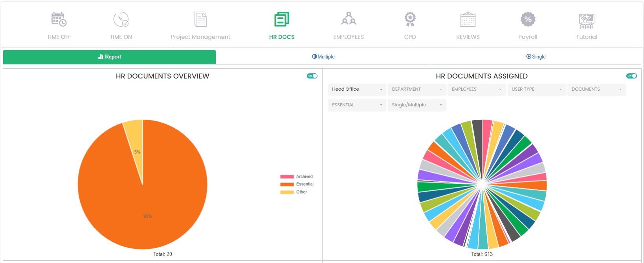Open the Payroll percent badge icon

(528, 19)
